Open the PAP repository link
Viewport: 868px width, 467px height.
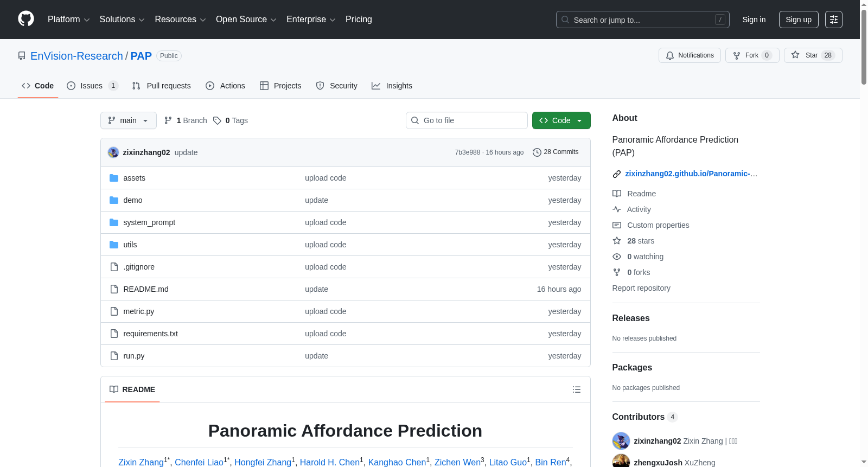[141, 56]
